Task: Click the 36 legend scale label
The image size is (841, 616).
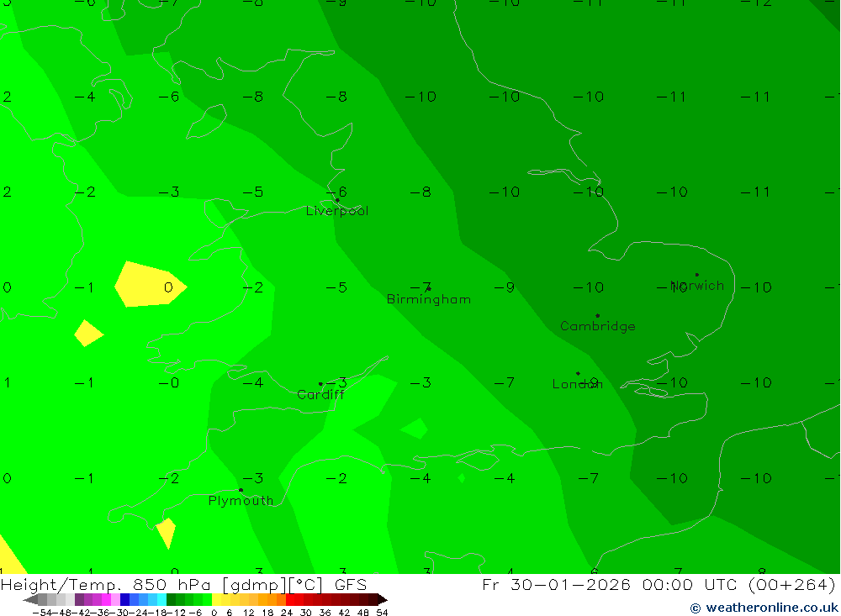Action: point(325,613)
